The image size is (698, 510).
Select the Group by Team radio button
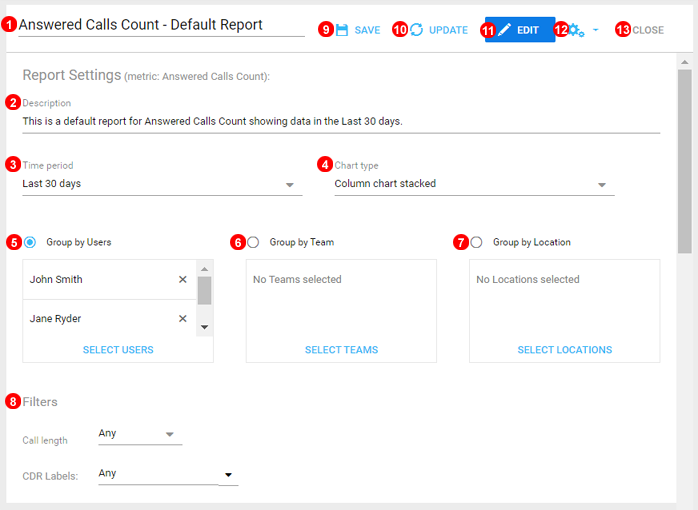click(253, 242)
